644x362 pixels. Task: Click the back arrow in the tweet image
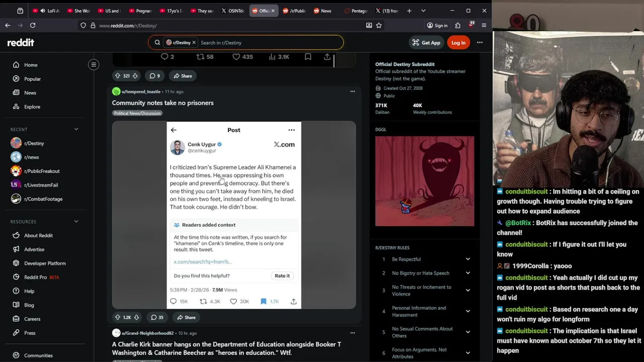[174, 130]
